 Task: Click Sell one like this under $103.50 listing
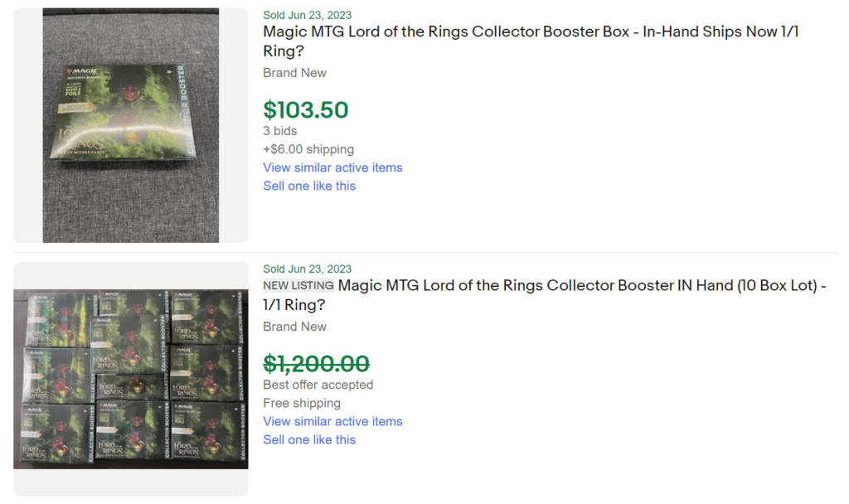(x=309, y=186)
